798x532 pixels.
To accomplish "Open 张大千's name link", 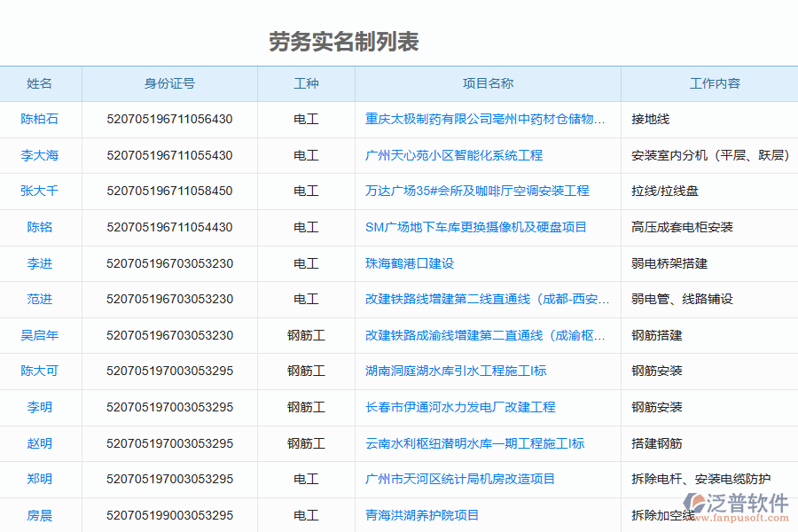I will point(41,191).
